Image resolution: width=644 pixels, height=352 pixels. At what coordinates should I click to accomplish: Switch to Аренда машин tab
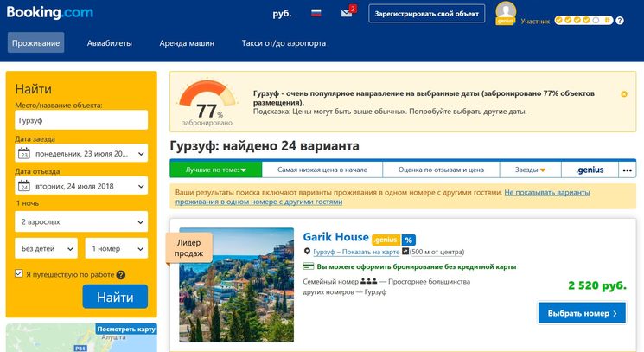(x=187, y=42)
